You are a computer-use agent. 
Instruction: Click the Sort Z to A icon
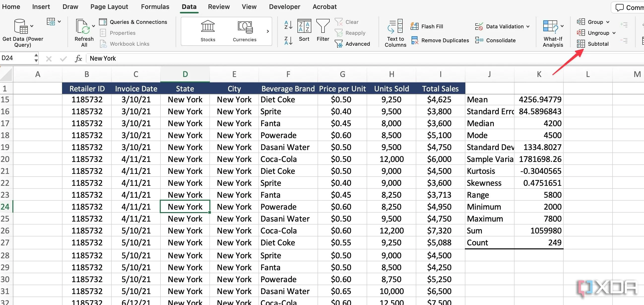(288, 40)
